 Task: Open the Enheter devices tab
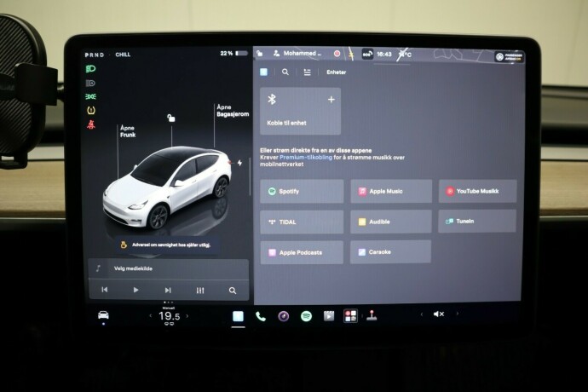[x=337, y=72]
